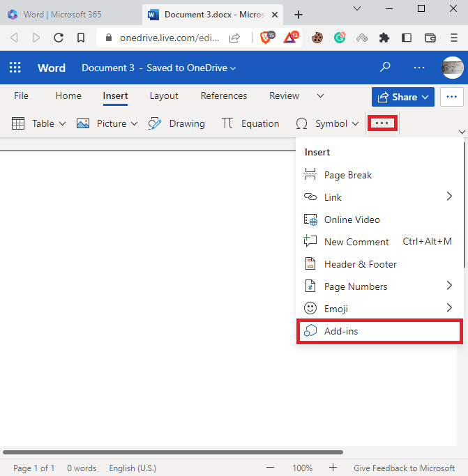Viewport: 468px width, 476px height.
Task: Open the Microsoft 365 app launcher grid
Action: [x=15, y=68]
